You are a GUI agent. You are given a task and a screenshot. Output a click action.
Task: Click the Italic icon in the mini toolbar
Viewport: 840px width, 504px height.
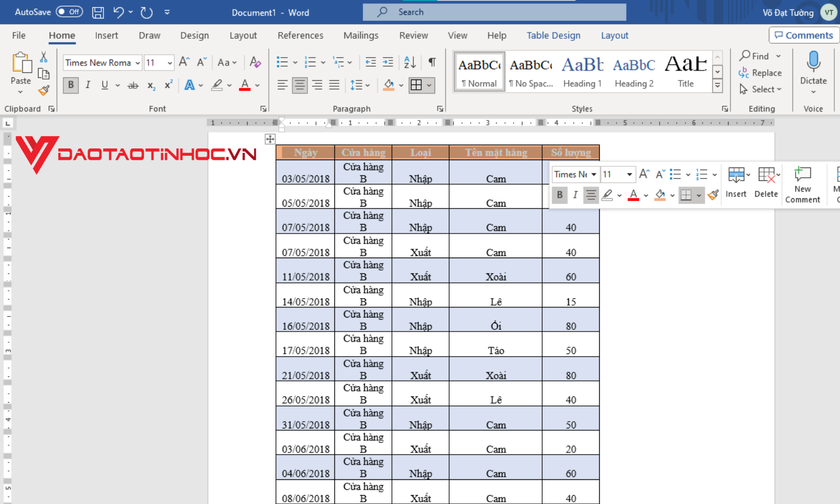575,195
